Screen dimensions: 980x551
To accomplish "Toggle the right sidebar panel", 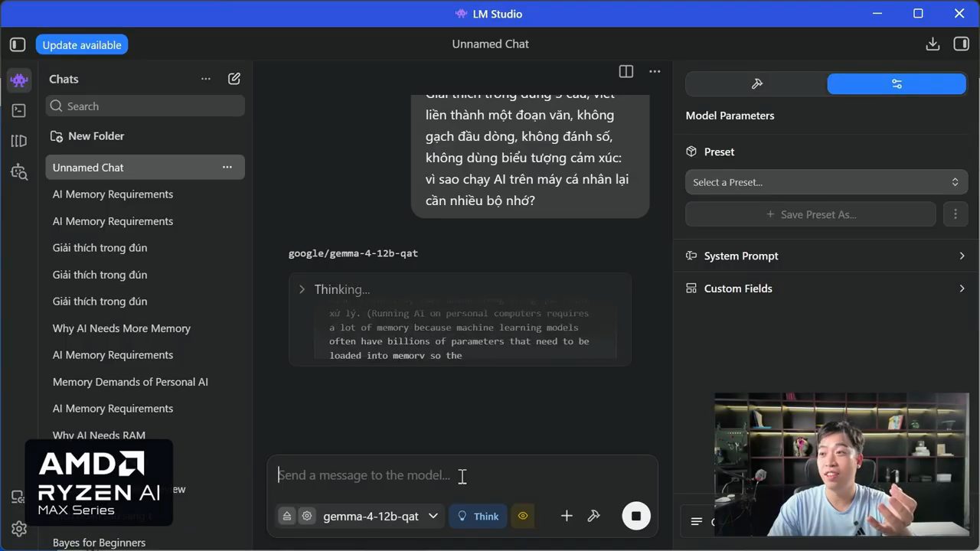I will tap(962, 44).
